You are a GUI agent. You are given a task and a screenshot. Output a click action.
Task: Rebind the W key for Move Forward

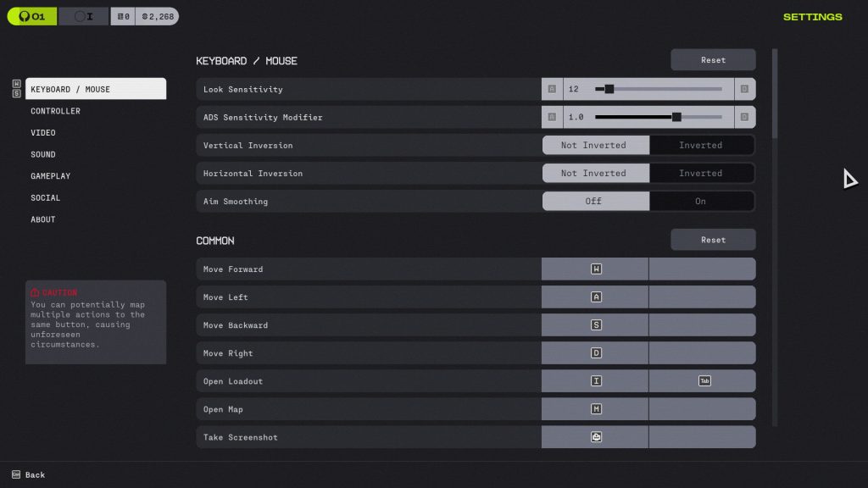click(594, 269)
